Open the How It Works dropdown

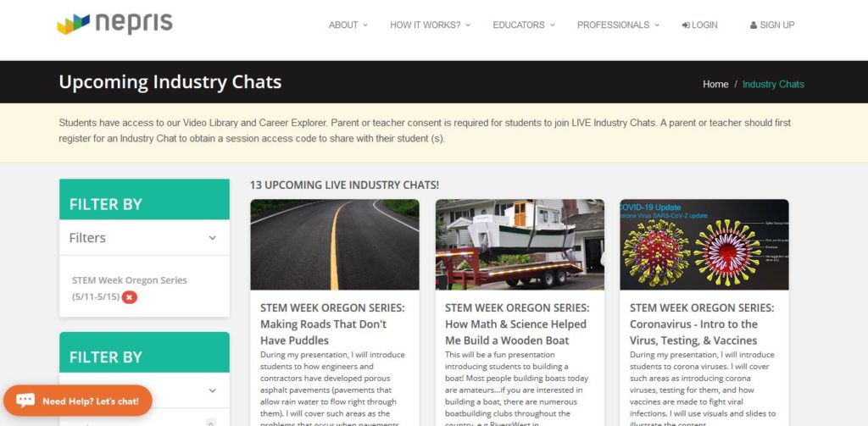point(430,25)
